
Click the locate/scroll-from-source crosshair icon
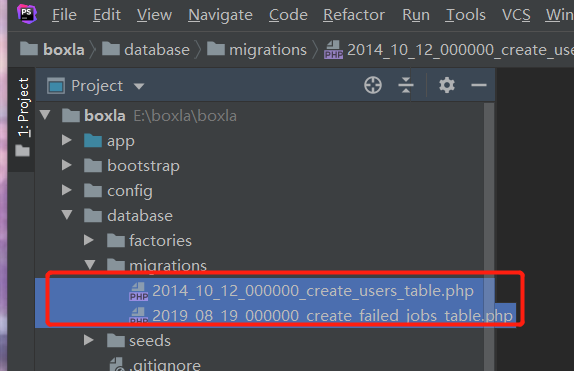[373, 85]
